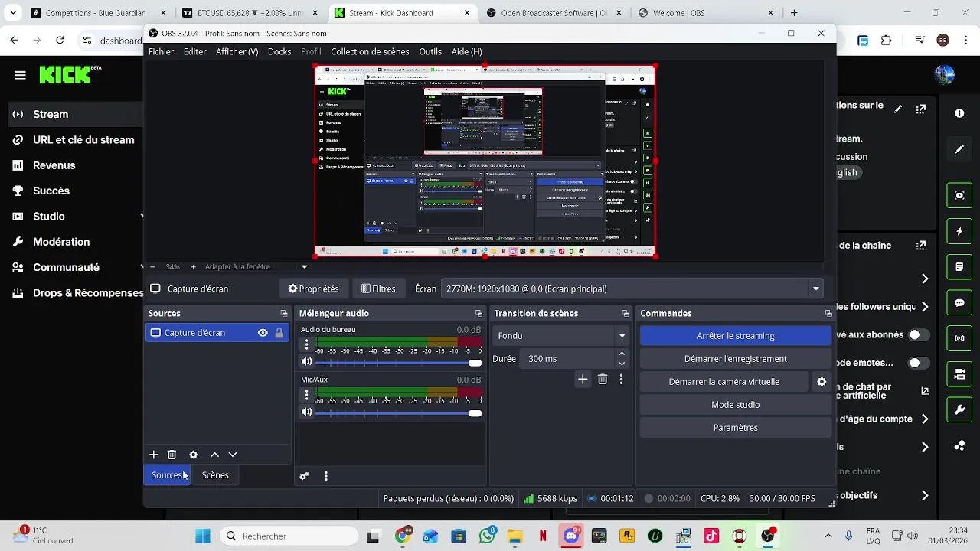The image size is (980, 551).
Task: Open Paramètres in Commandes
Action: [735, 428]
